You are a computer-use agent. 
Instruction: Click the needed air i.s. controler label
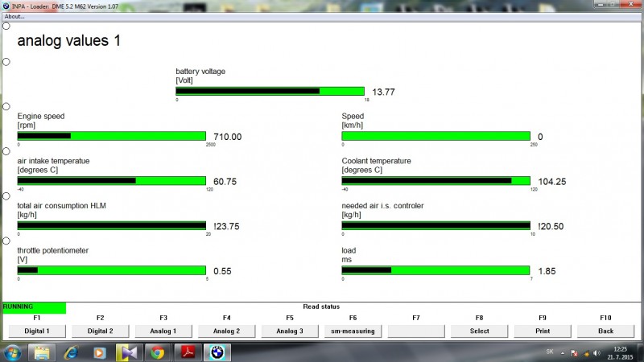point(383,206)
